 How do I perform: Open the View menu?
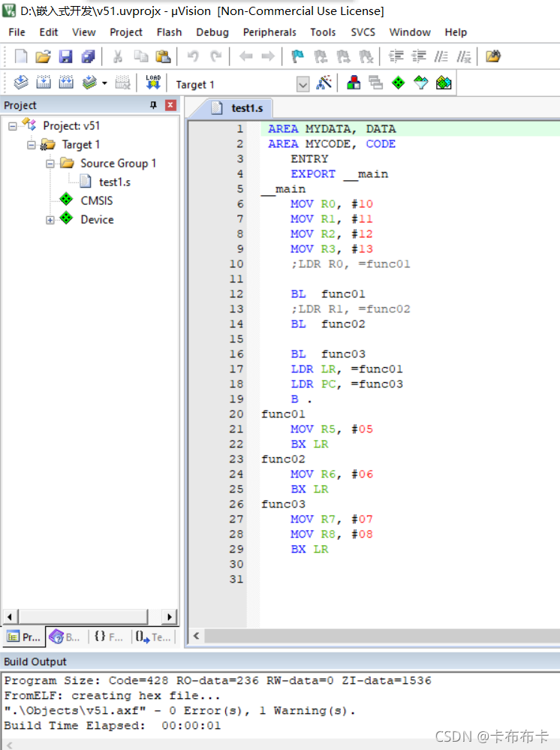[x=83, y=32]
